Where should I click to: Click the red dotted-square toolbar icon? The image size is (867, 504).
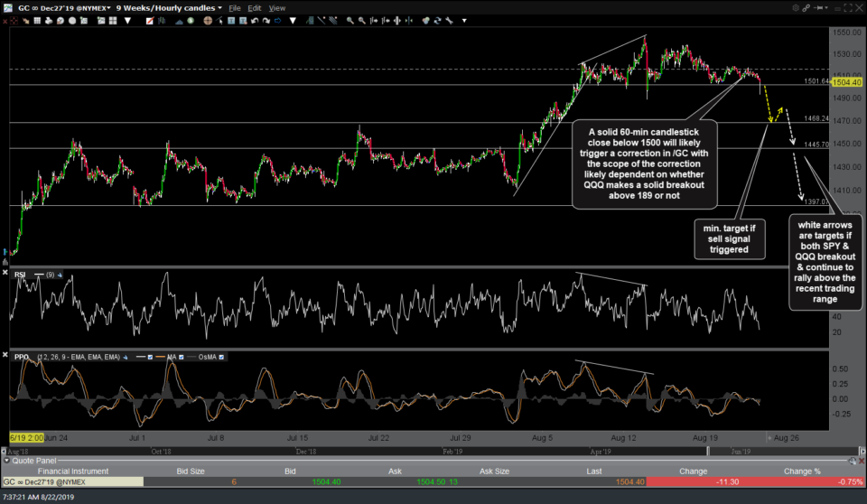(14, 21)
